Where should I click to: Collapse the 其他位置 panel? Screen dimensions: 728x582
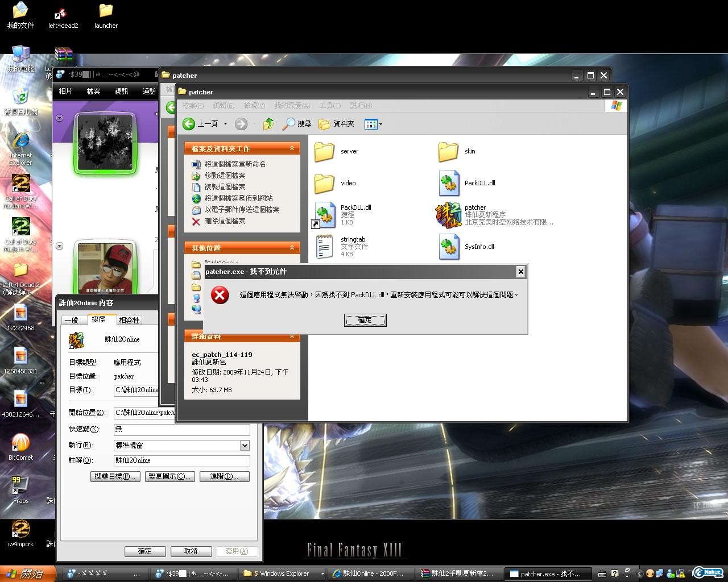click(292, 248)
